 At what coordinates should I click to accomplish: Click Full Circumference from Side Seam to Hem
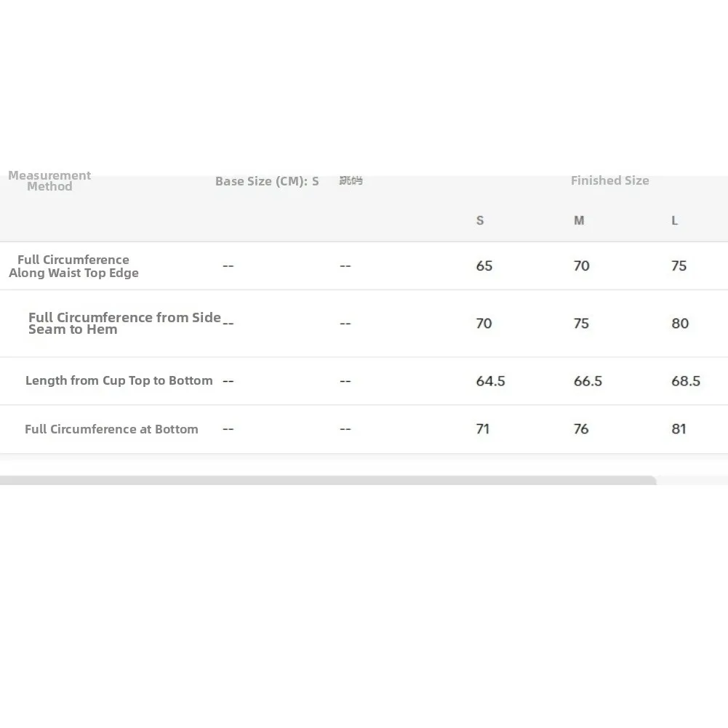[124, 323]
